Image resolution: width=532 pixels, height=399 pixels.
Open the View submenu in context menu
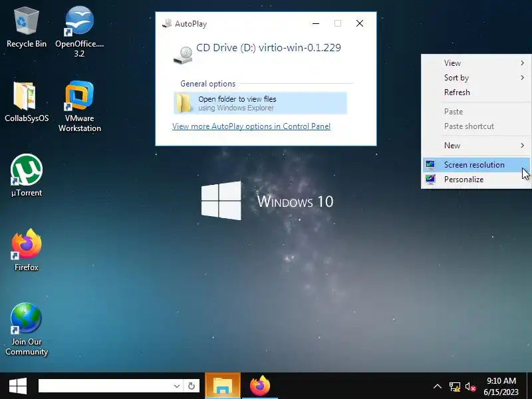tap(476, 63)
